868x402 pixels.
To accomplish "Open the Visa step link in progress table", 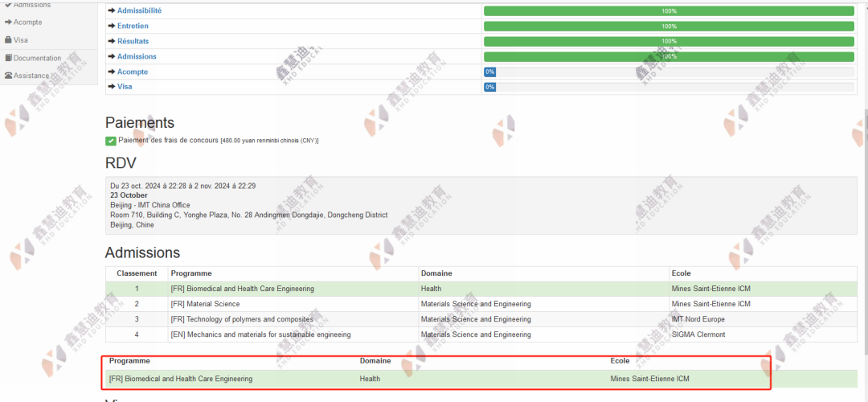I will [x=125, y=87].
